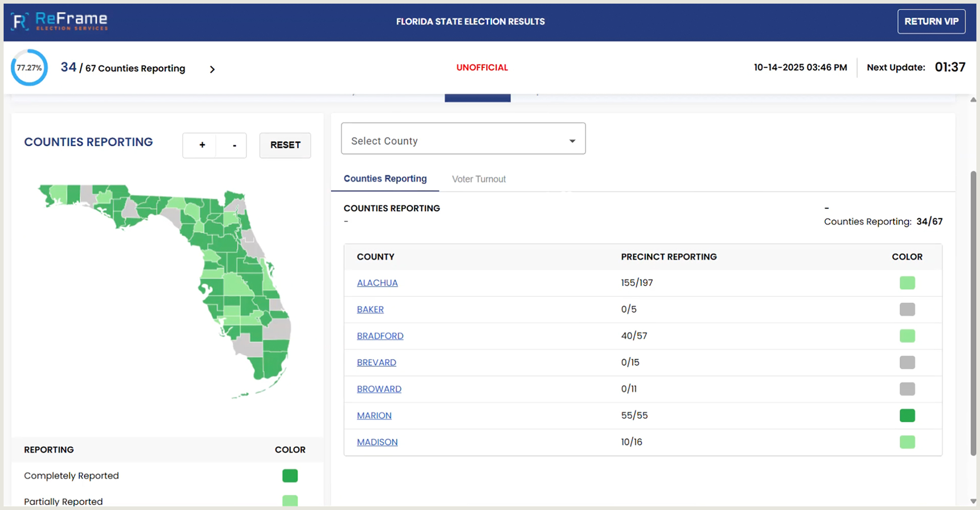Image resolution: width=980 pixels, height=510 pixels.
Task: Select the Counties Reporting tab
Action: pos(385,179)
